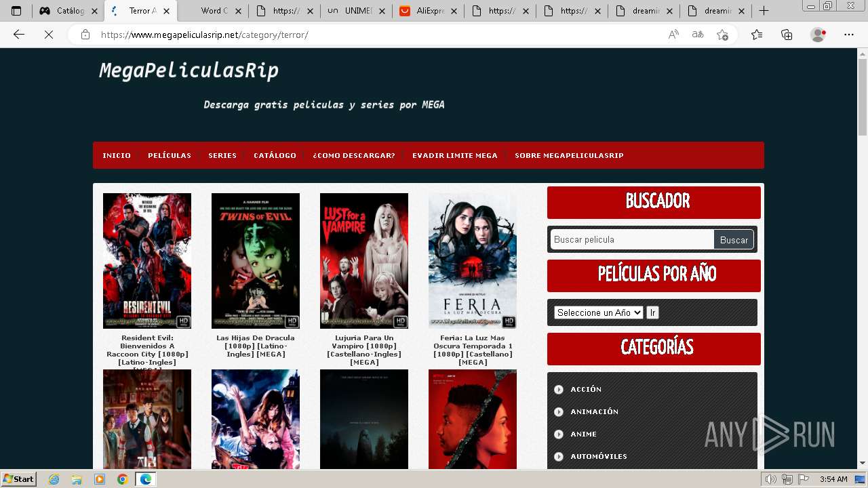Open the INICIO menu item
Viewport: 868px width, 488px height.
[117, 155]
